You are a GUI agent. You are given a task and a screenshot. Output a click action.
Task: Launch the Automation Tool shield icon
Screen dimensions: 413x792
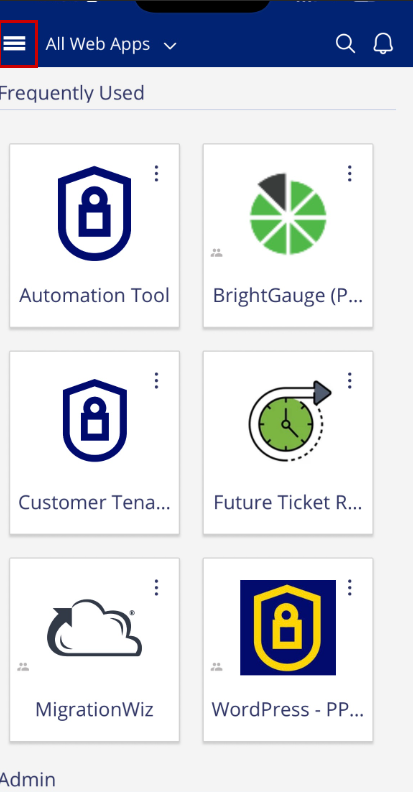(x=94, y=213)
